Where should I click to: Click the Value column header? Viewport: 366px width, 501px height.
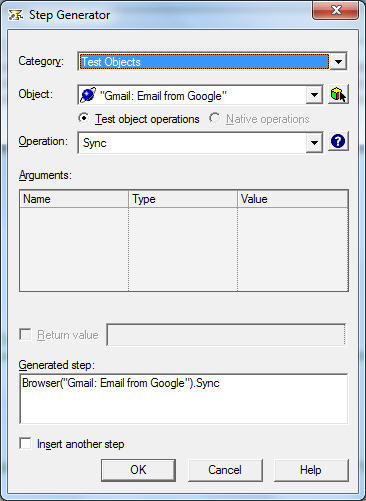pyautogui.click(x=293, y=199)
